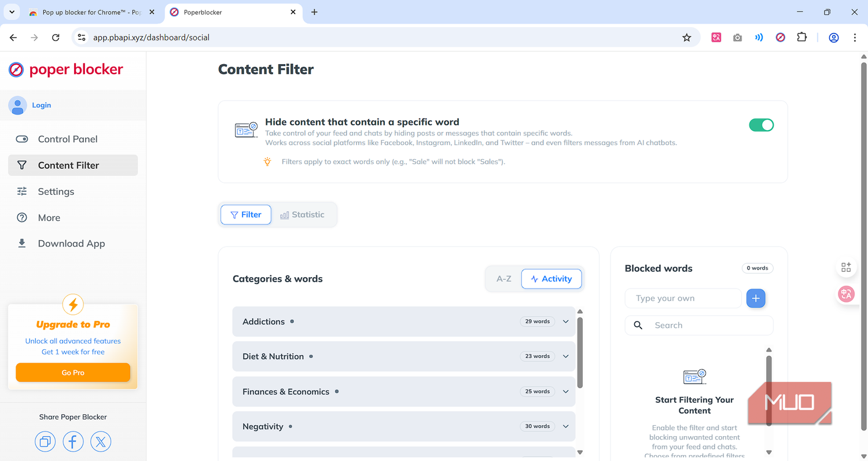Toggle off Hide content with specific word

[761, 125]
